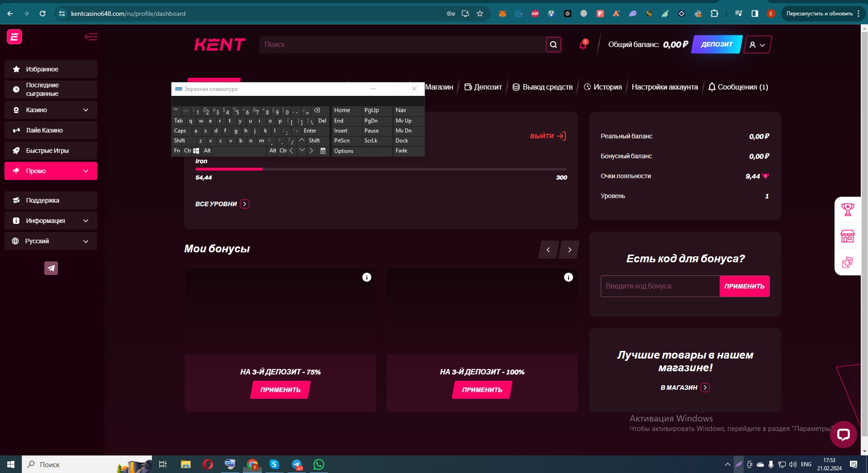Apply the 100% third deposit bonus

click(x=482, y=390)
